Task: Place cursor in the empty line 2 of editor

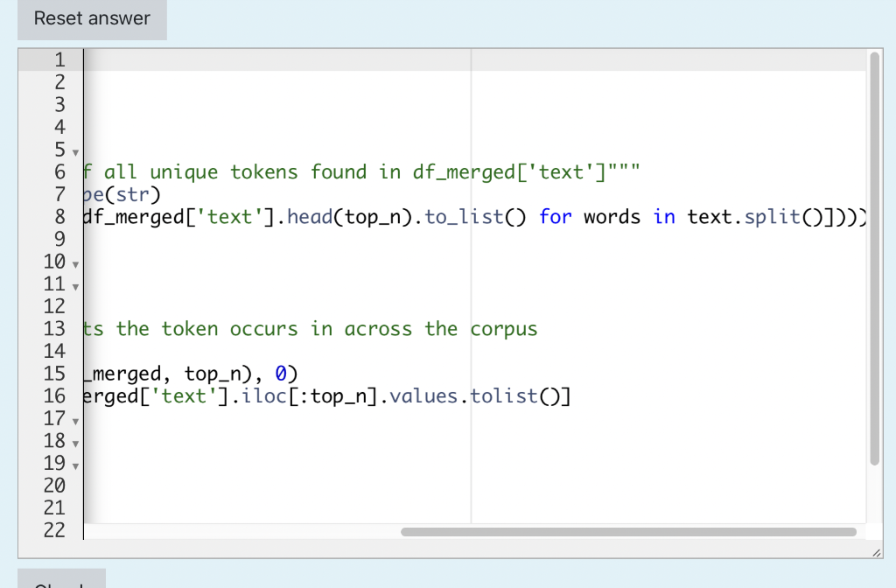Action: pos(474,82)
